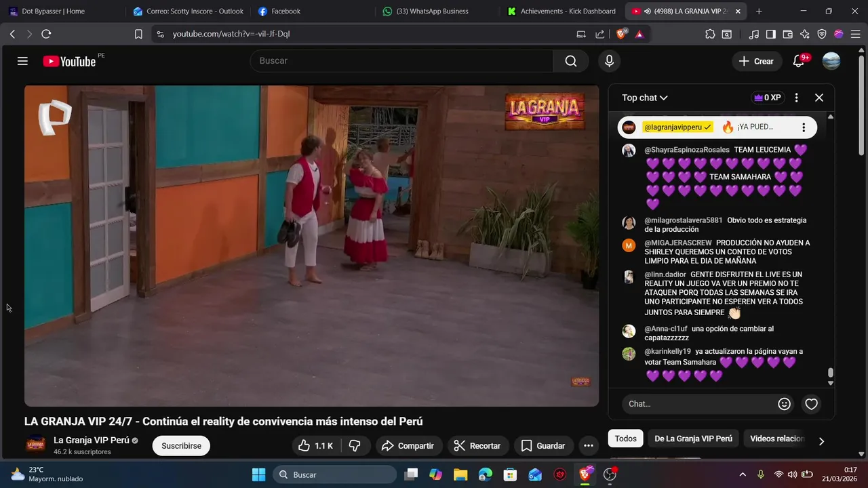The height and width of the screenshot is (488, 868).
Task: Click the Compartir share button
Action: click(x=408, y=445)
